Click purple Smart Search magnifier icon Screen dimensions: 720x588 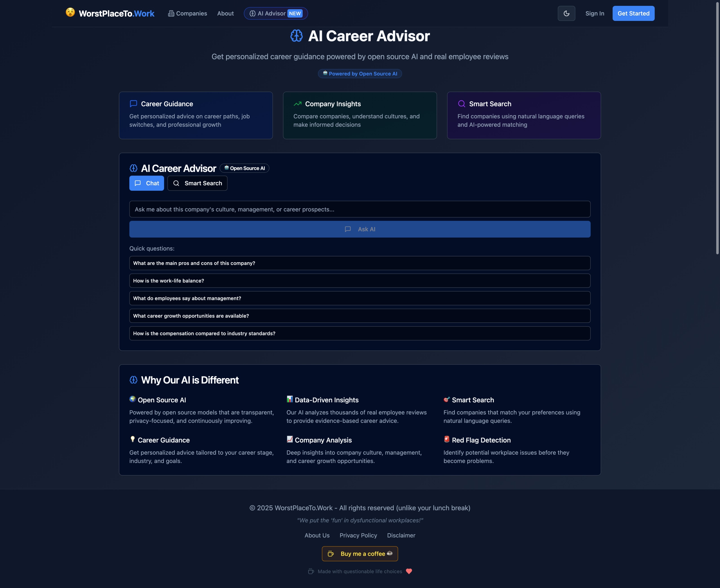(461, 104)
